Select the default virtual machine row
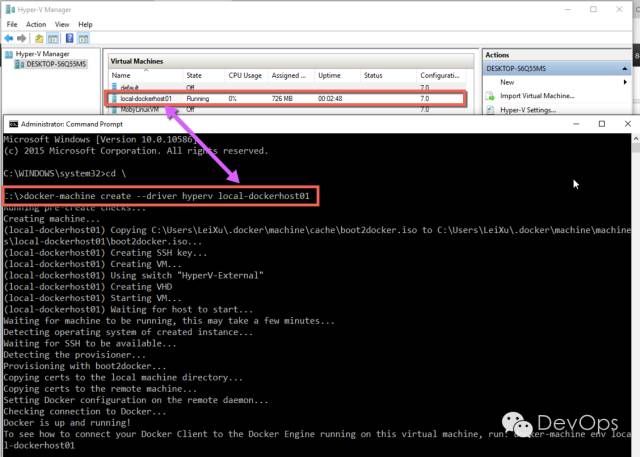640x457 pixels. [287, 87]
